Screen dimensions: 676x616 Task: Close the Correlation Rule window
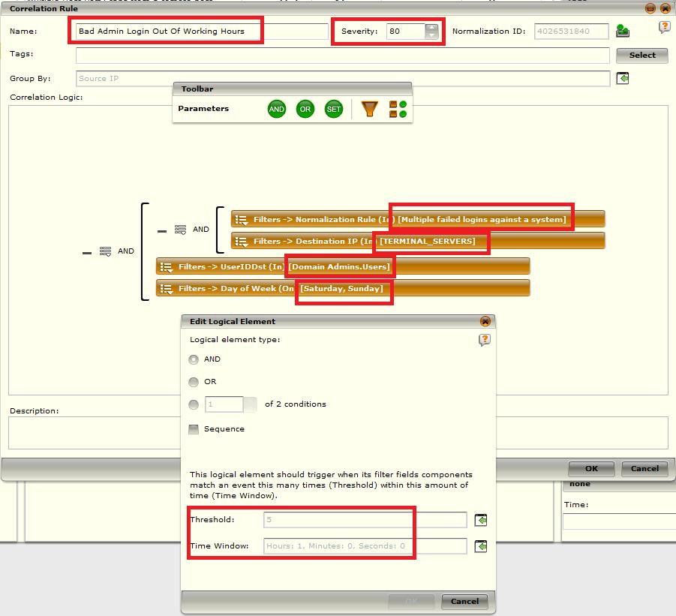pyautogui.click(x=665, y=8)
